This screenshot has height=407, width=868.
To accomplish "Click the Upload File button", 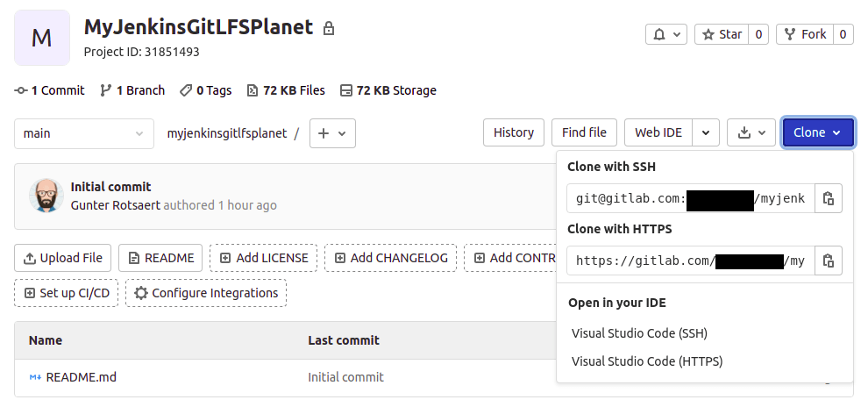I will click(63, 258).
